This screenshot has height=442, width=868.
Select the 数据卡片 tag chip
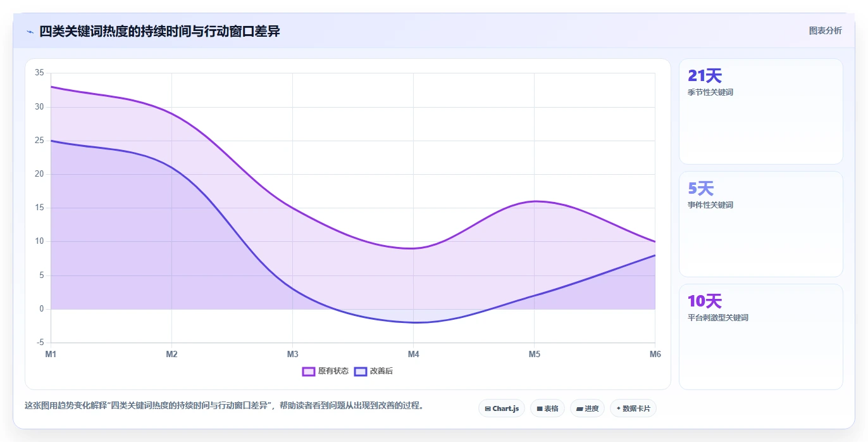pyautogui.click(x=633, y=408)
